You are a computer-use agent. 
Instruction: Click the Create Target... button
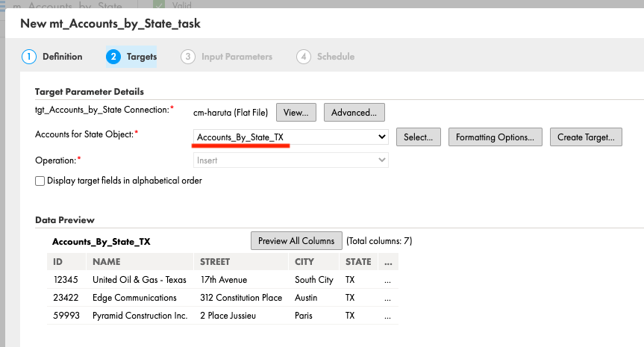[586, 137]
